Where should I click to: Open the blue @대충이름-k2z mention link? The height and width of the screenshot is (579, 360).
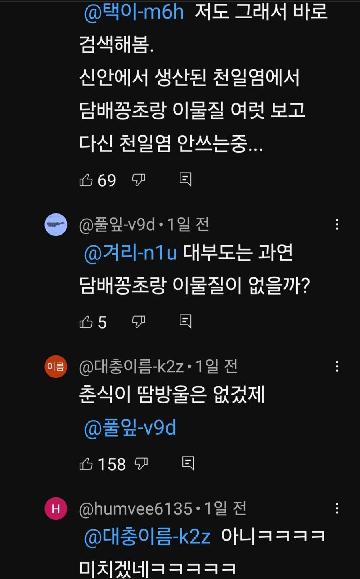point(147,536)
